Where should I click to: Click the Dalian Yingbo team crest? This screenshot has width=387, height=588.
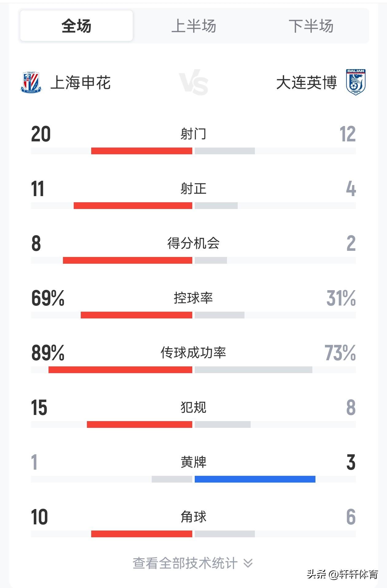click(x=356, y=82)
